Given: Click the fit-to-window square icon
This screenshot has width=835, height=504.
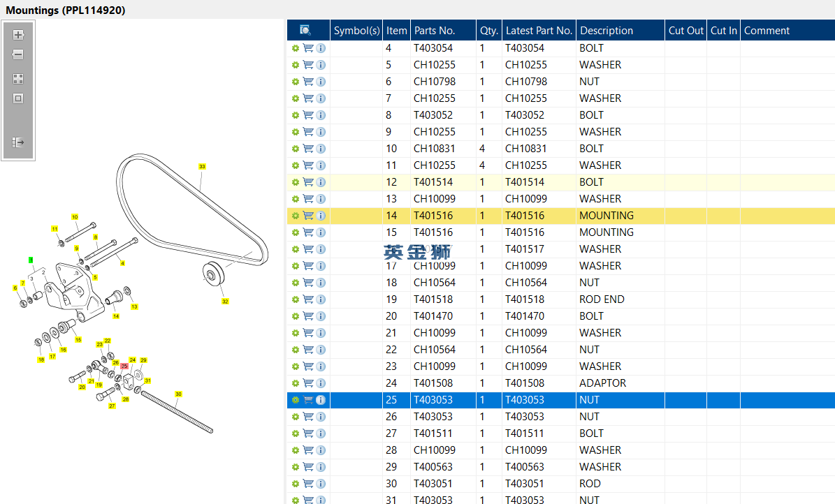Looking at the screenshot, I should tap(18, 98).
